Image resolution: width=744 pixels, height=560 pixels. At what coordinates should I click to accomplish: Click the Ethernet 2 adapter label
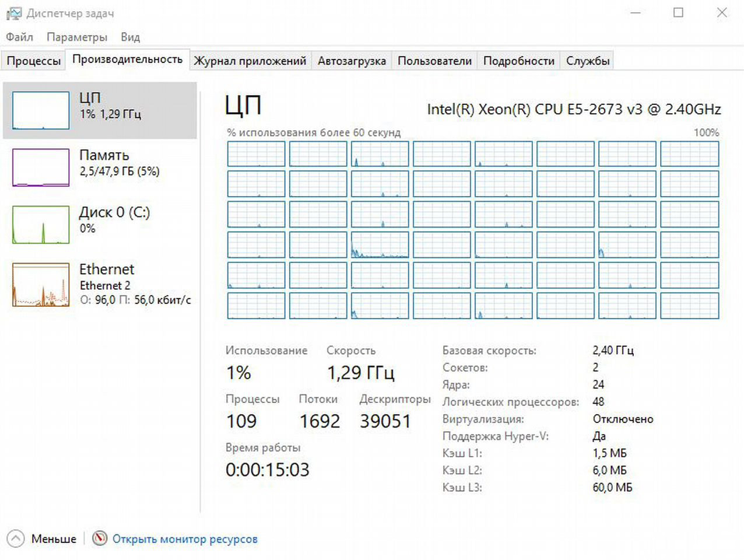[105, 285]
